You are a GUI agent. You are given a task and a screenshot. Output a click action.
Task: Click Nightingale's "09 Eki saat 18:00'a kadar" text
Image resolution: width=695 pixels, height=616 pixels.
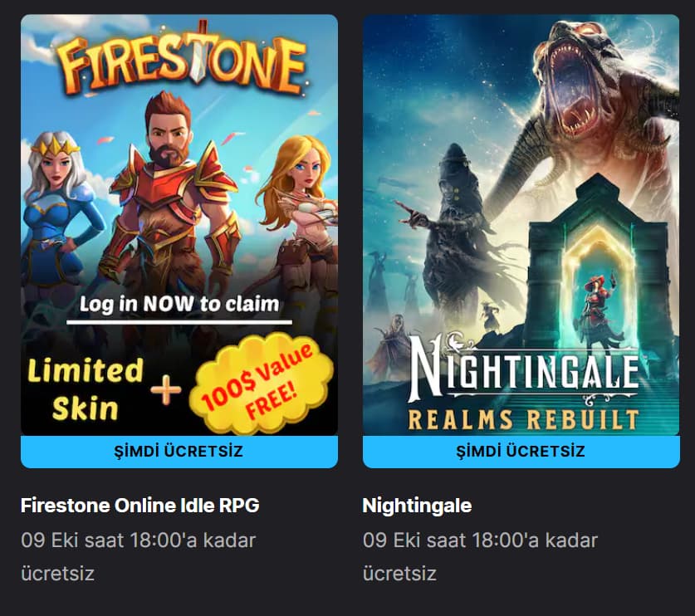[x=480, y=540]
